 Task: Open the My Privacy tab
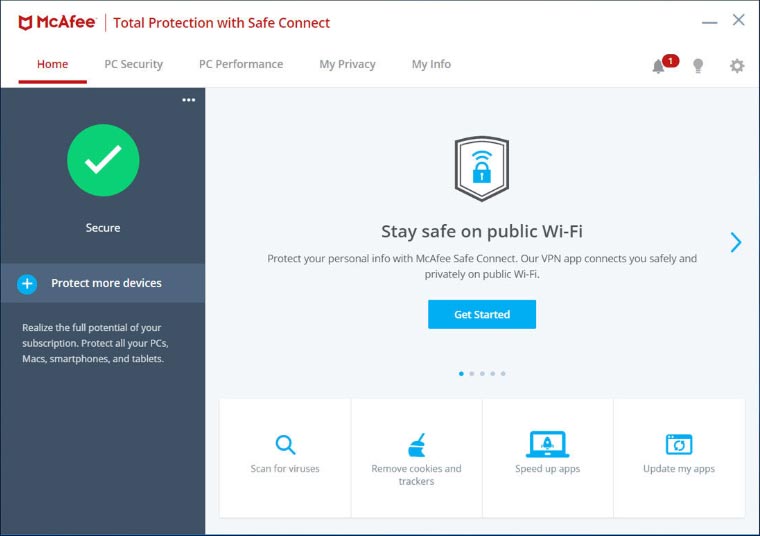click(348, 64)
